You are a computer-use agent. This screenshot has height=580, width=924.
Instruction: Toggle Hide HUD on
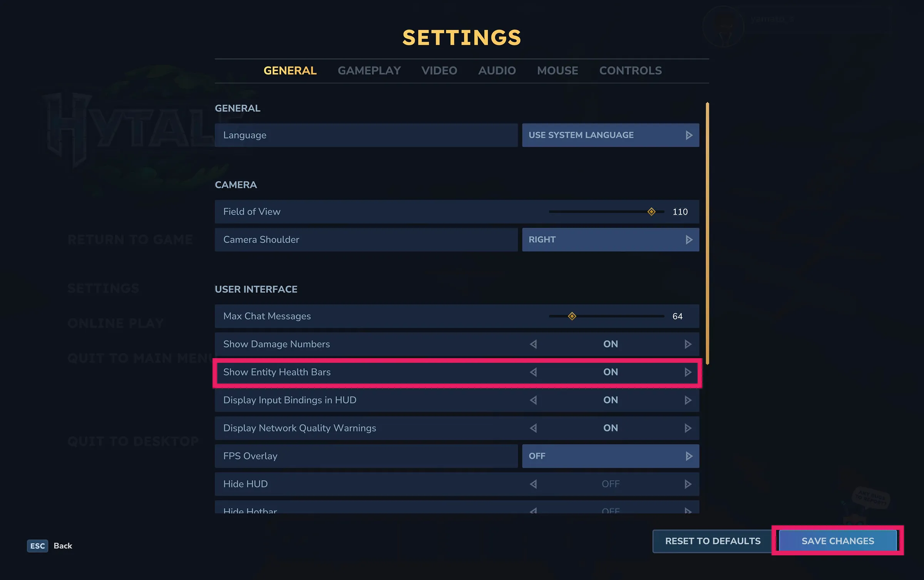[688, 484]
